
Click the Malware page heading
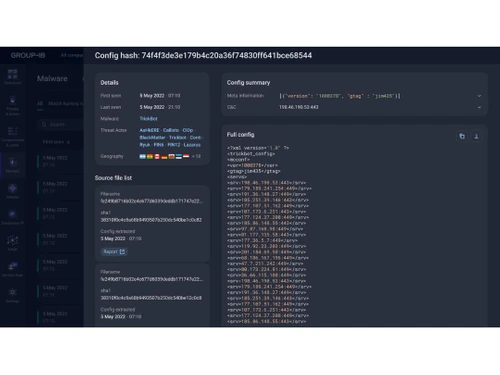coord(52,79)
